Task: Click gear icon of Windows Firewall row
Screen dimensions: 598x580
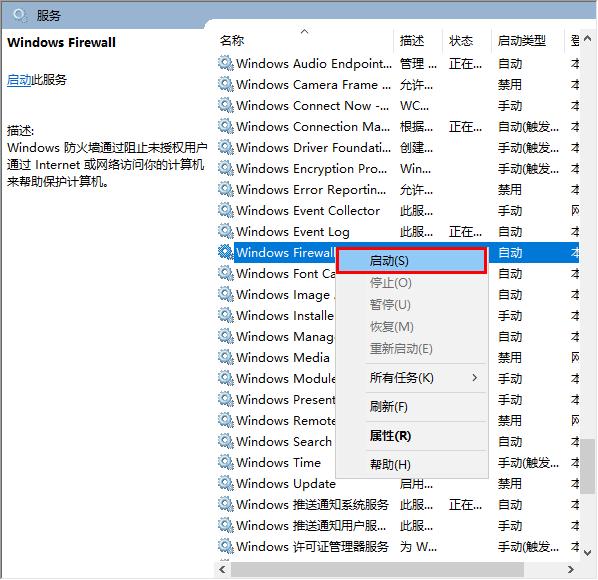Action: point(225,252)
